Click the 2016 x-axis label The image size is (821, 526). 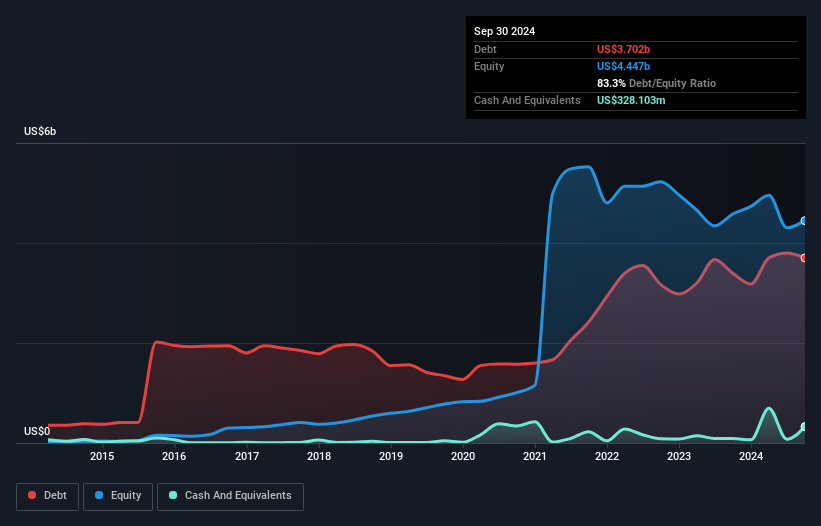point(174,456)
